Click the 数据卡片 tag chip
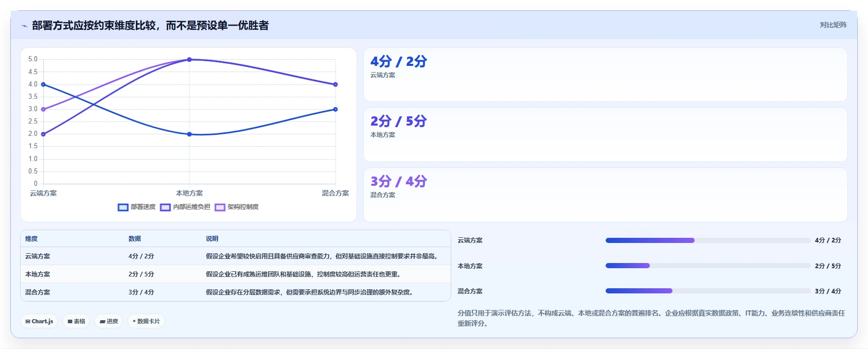Image resolution: width=868 pixels, height=349 pixels. [x=146, y=321]
